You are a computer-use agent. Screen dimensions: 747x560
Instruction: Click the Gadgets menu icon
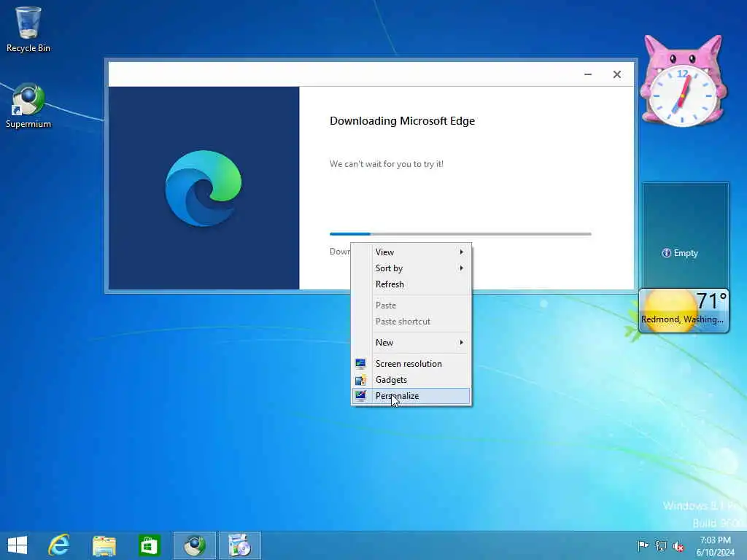[360, 380]
